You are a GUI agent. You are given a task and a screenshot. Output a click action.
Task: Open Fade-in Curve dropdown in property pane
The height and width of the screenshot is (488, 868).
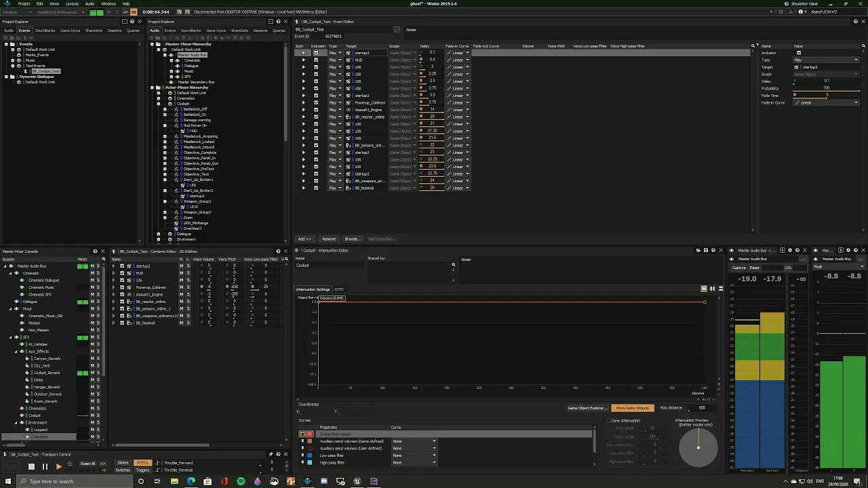click(x=826, y=102)
